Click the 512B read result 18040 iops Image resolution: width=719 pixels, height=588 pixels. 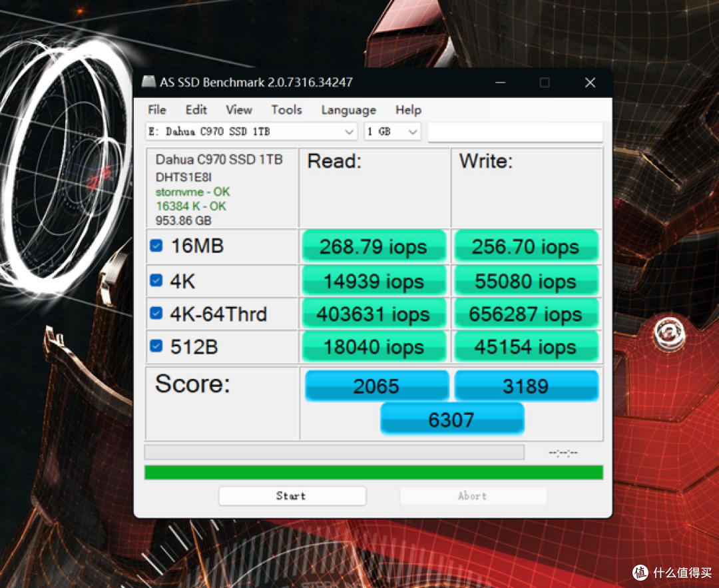(x=373, y=347)
